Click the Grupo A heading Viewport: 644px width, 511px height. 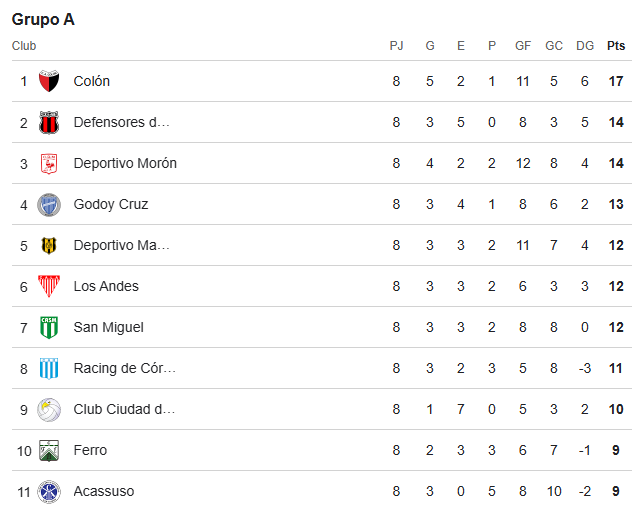pos(43,19)
